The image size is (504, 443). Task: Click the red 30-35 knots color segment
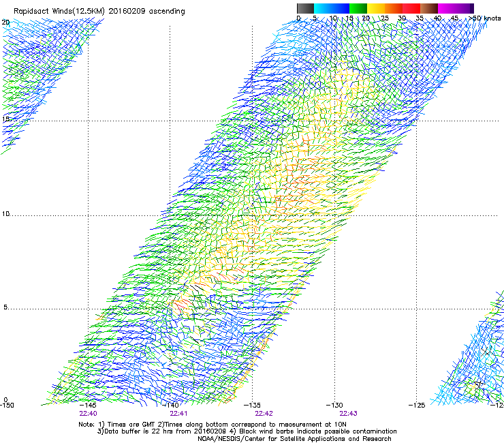coord(411,8)
